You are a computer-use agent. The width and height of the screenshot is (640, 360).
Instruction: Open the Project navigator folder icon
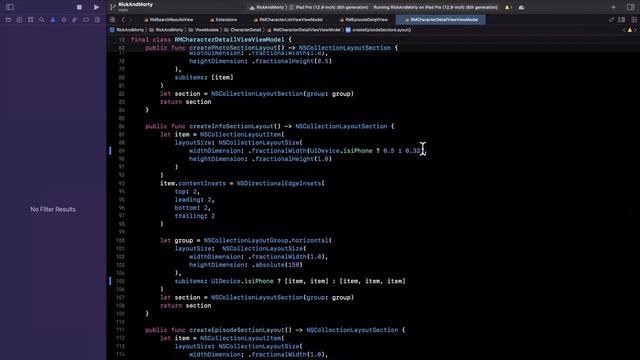click(8, 20)
